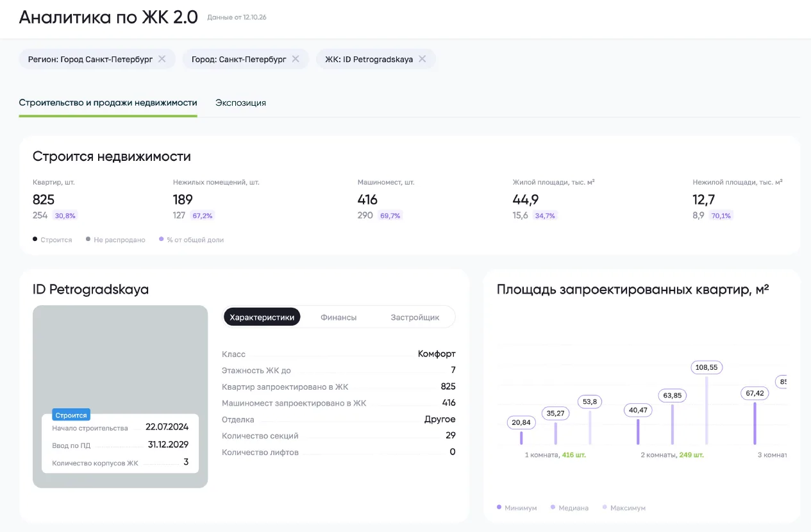Viewport: 811px width, 532px height.
Task: Switch to the Финансы tab
Action: [x=339, y=317]
